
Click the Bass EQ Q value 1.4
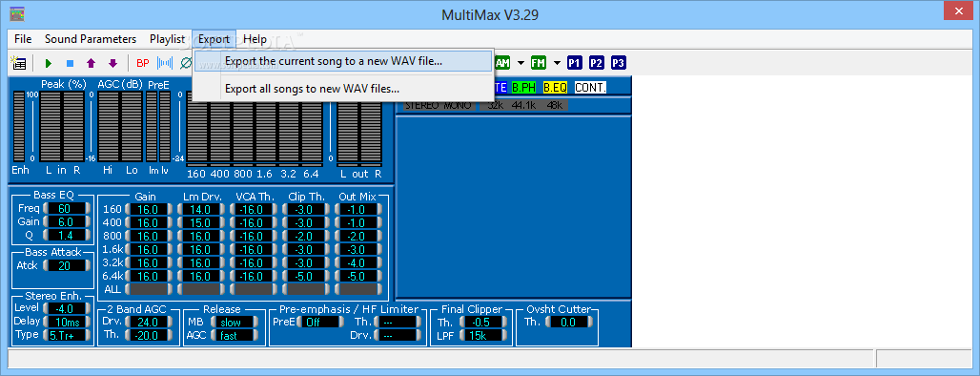tap(66, 235)
